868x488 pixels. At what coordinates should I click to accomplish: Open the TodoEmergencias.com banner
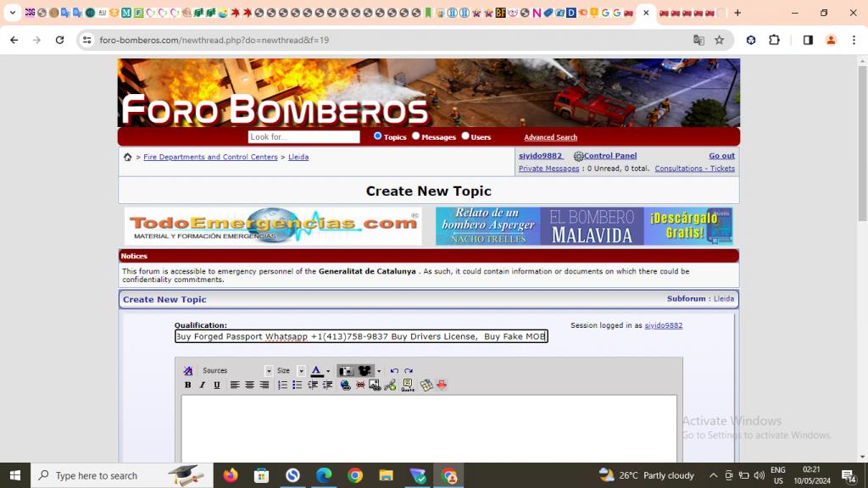pyautogui.click(x=273, y=226)
